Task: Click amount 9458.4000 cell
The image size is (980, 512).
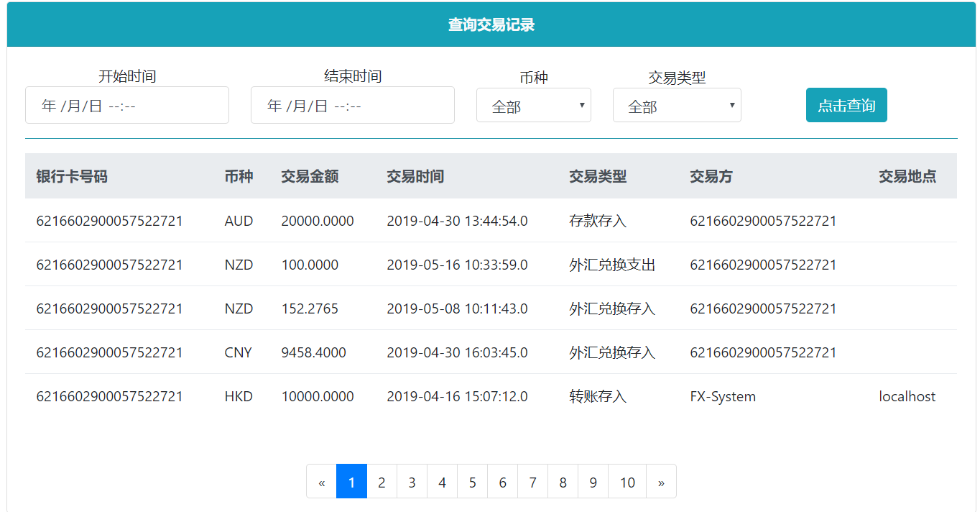Action: [313, 352]
